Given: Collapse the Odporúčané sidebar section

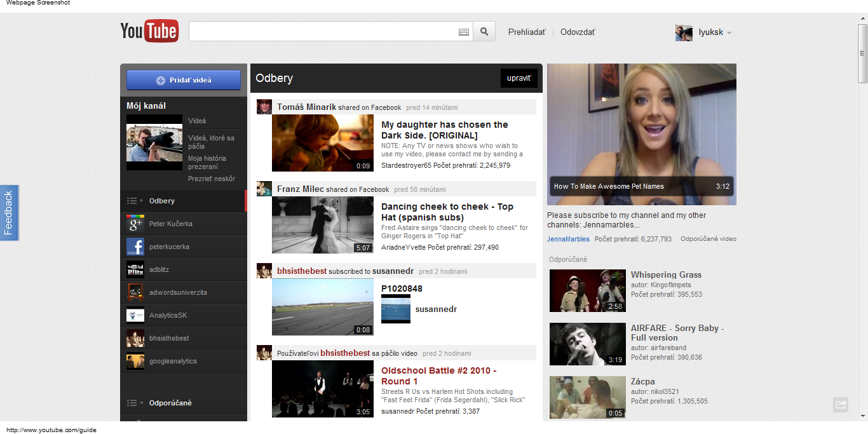Looking at the screenshot, I should point(142,403).
